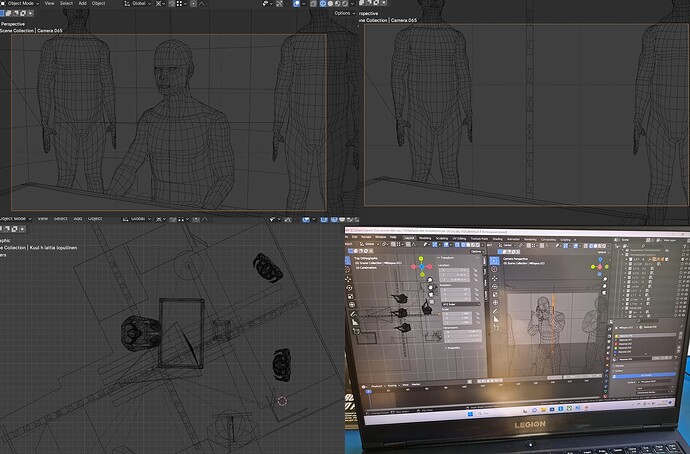This screenshot has width=690, height=454.
Task: Select Scale tool in laptop's left viewport toolbar
Action: [350, 297]
